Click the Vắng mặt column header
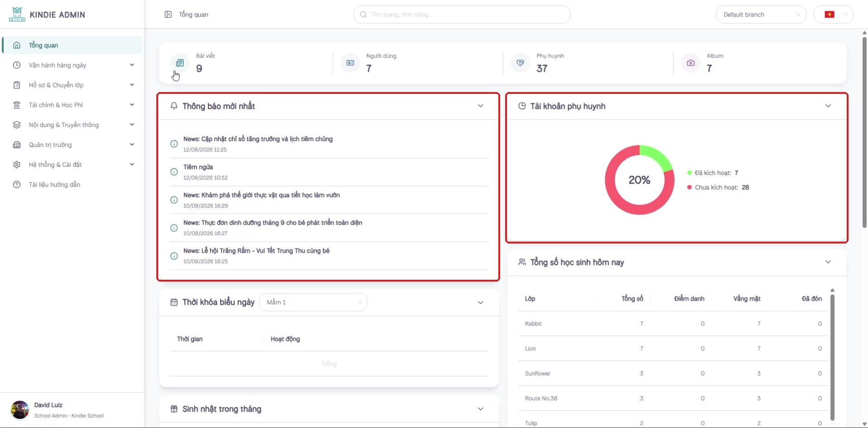Viewport: 868px width, 428px height. pyautogui.click(x=747, y=298)
